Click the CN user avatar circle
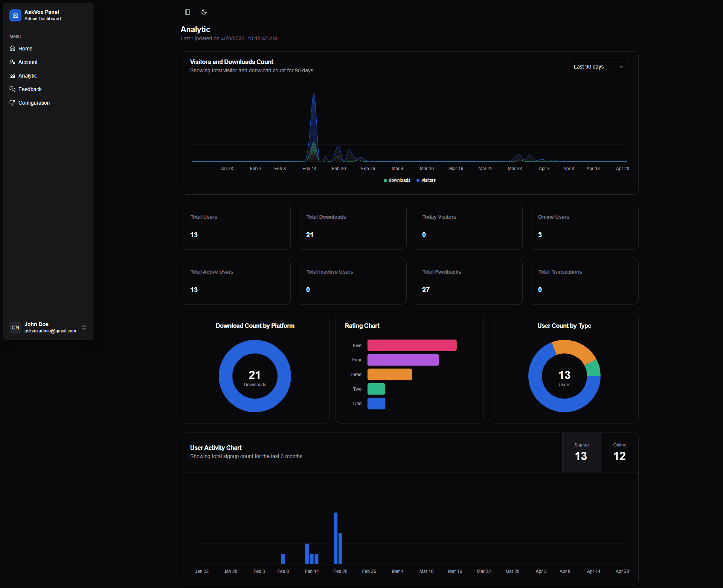Image resolution: width=723 pixels, height=588 pixels. point(15,328)
